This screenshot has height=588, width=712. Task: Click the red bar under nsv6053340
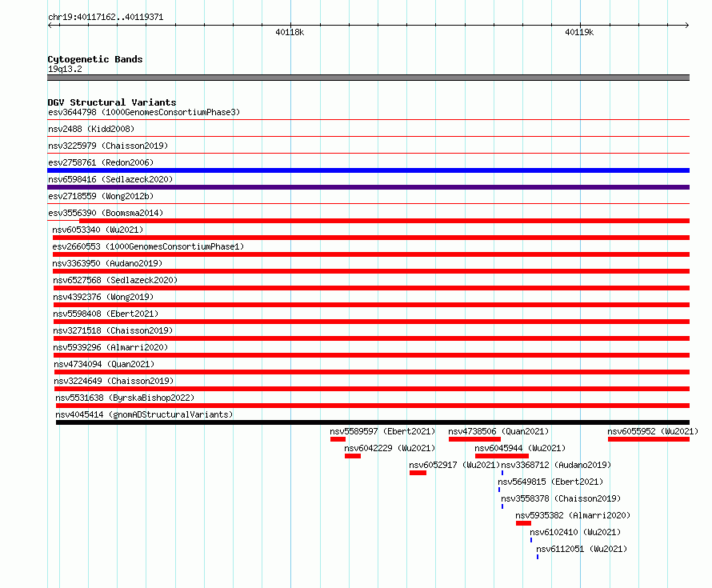point(371,238)
